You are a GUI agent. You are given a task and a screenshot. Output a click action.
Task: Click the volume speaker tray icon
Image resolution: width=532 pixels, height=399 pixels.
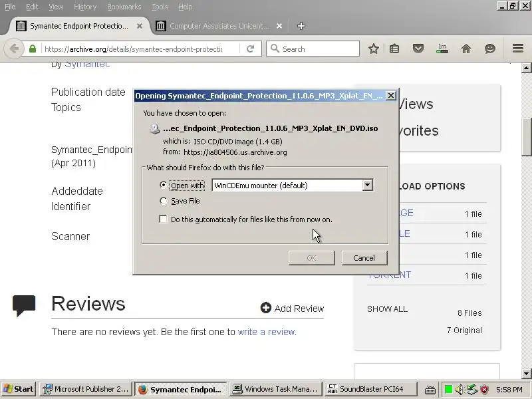pyautogui.click(x=460, y=389)
